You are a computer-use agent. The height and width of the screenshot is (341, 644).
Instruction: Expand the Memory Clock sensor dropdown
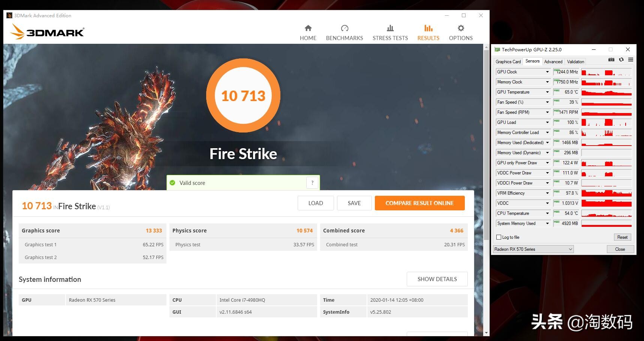tap(547, 82)
